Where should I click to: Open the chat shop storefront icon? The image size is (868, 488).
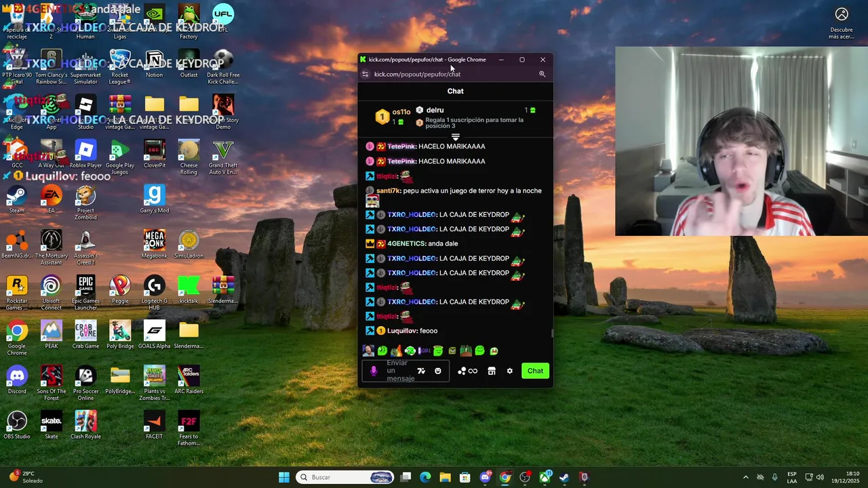pos(492,371)
